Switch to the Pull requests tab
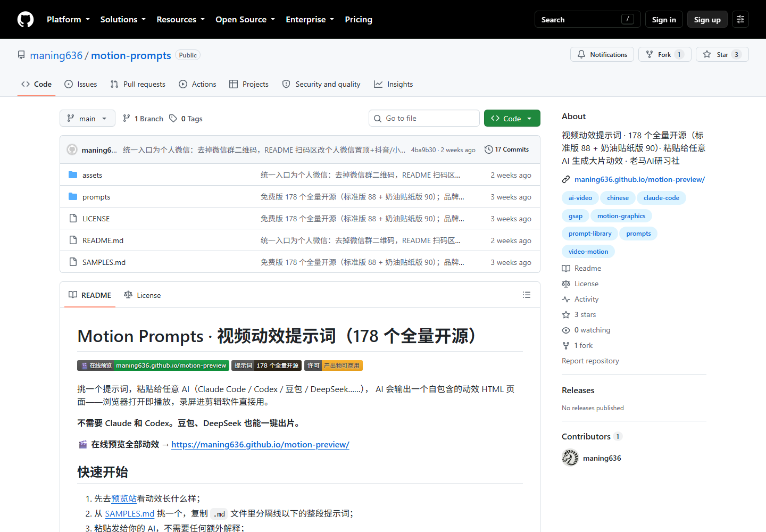 pos(138,84)
